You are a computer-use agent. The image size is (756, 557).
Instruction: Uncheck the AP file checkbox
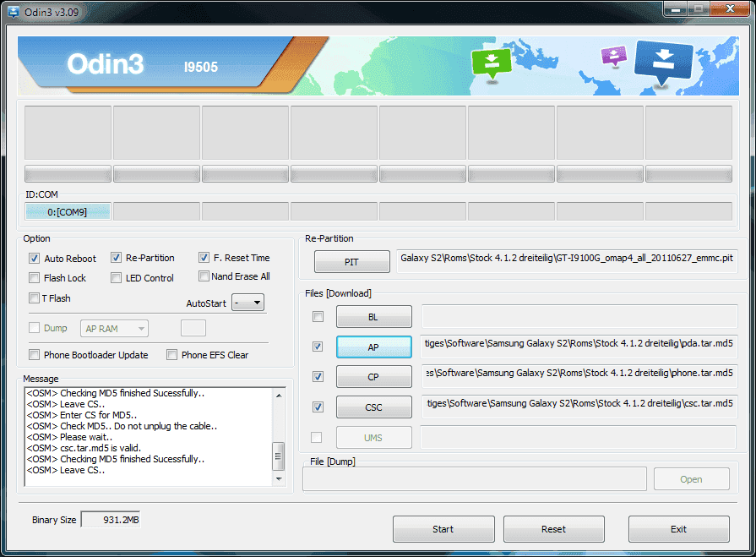(x=318, y=347)
